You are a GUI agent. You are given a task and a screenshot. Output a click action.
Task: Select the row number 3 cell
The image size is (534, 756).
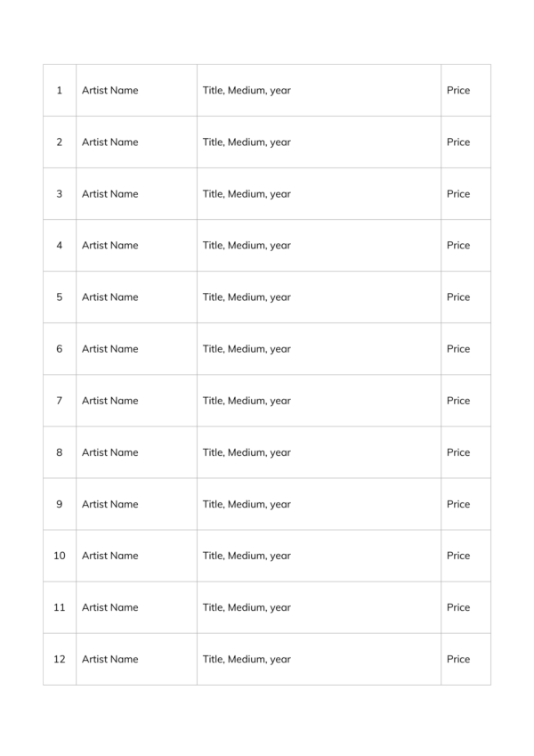click(60, 194)
